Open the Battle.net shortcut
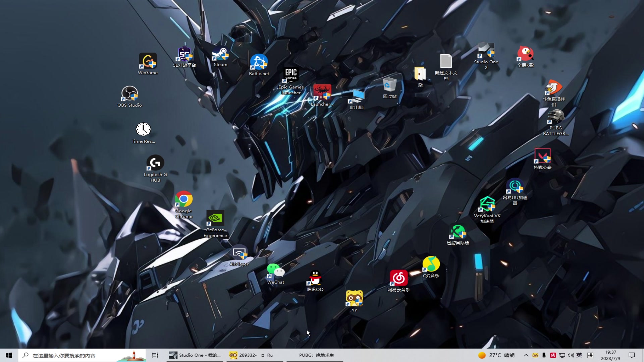The image size is (644, 362). (x=259, y=65)
